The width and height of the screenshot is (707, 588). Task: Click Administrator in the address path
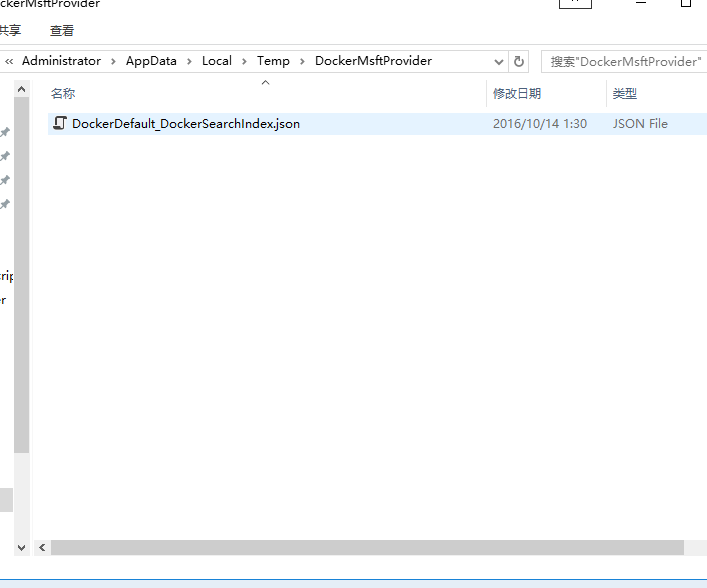tap(61, 61)
